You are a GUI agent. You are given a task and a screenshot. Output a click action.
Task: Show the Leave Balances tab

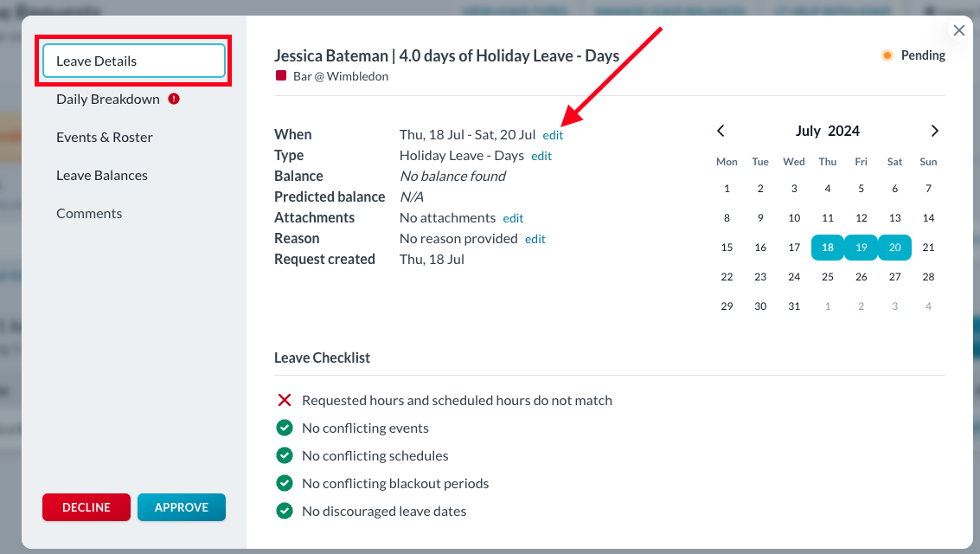click(102, 175)
